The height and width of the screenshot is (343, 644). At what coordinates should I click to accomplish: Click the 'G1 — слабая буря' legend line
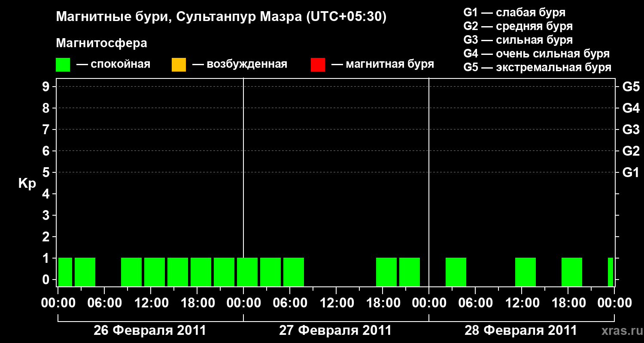(514, 12)
